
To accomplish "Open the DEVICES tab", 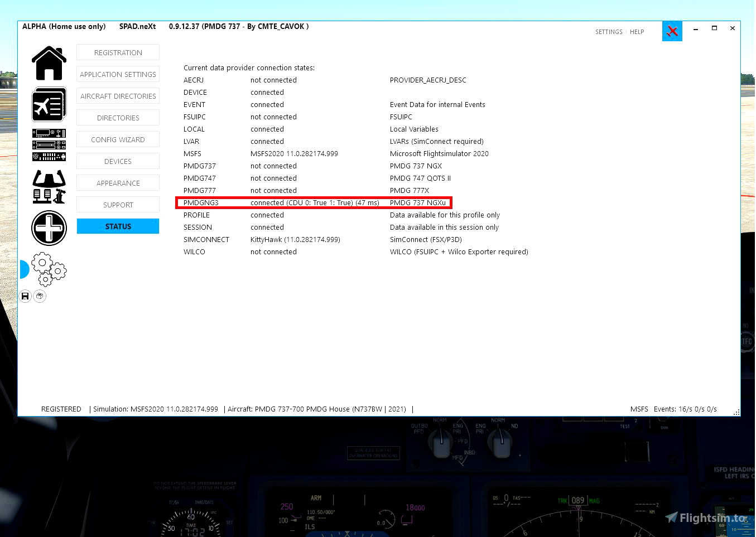I will [118, 161].
